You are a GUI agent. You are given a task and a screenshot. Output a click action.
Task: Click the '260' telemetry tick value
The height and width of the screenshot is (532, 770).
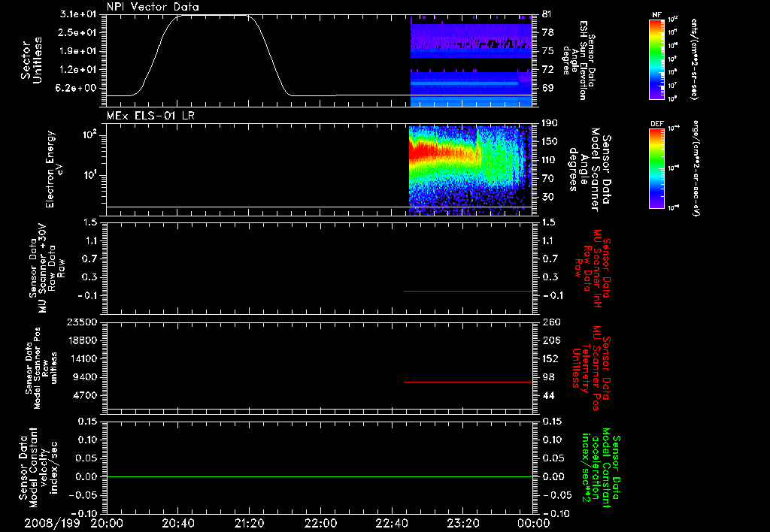click(551, 322)
